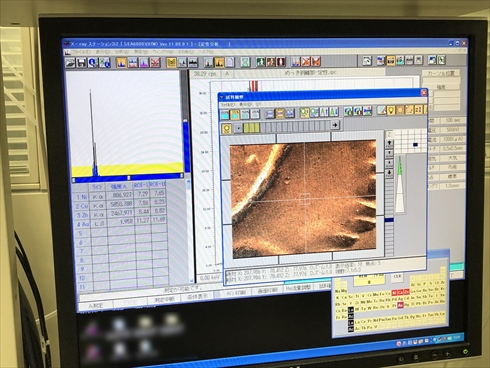
Task: Click the hourglass icon in the main toolbar
Action: (245, 62)
